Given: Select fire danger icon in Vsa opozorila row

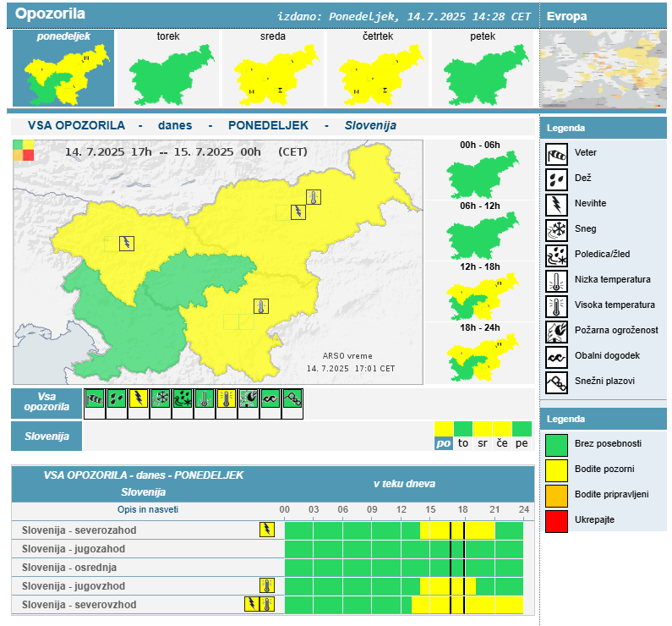Looking at the screenshot, I should click(x=249, y=399).
